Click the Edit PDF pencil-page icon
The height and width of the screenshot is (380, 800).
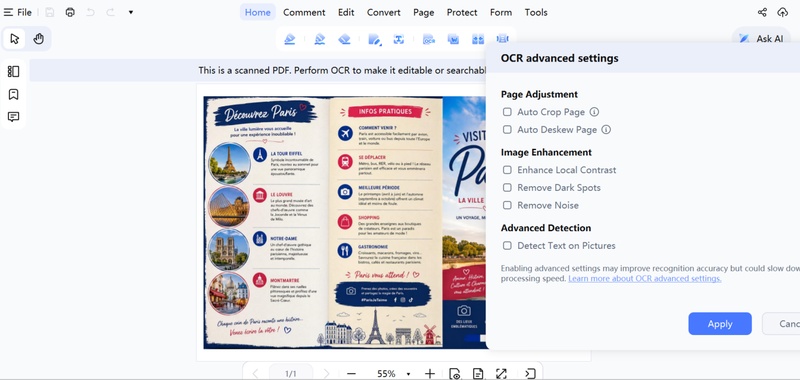point(374,39)
